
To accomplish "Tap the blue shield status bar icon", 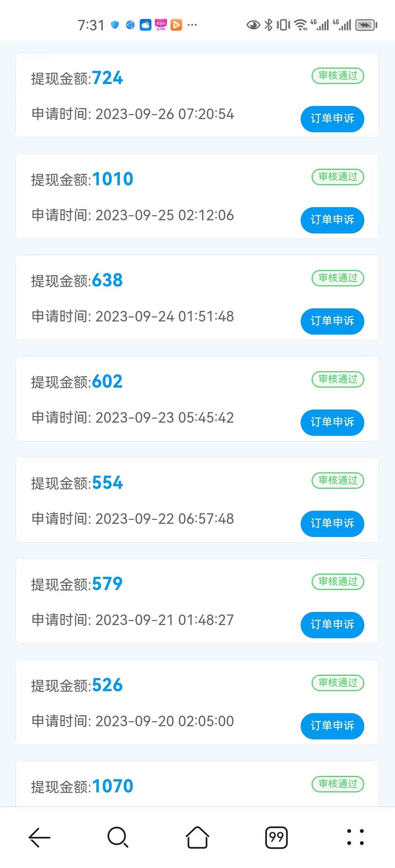I will point(115,25).
